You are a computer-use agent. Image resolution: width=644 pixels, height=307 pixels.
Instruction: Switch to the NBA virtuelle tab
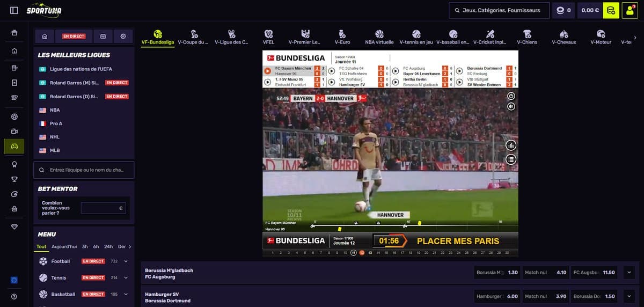(x=379, y=37)
